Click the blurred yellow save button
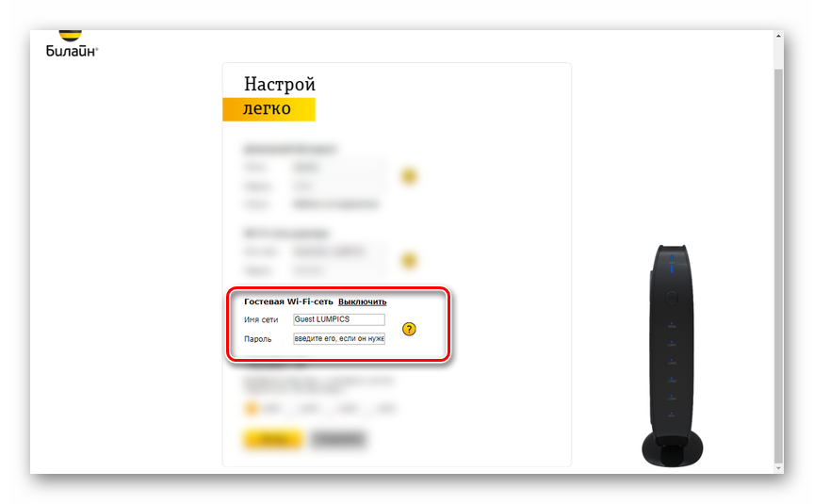814x504 pixels. pyautogui.click(x=272, y=439)
